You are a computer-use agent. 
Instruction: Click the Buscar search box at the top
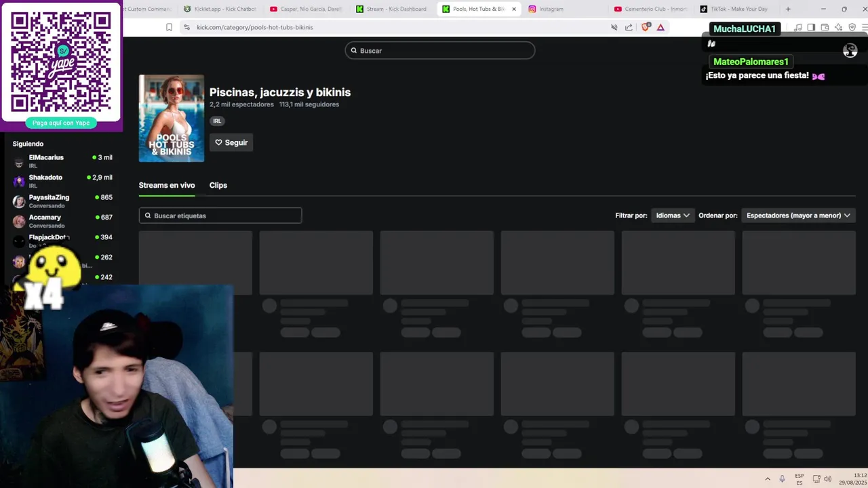pyautogui.click(x=440, y=51)
